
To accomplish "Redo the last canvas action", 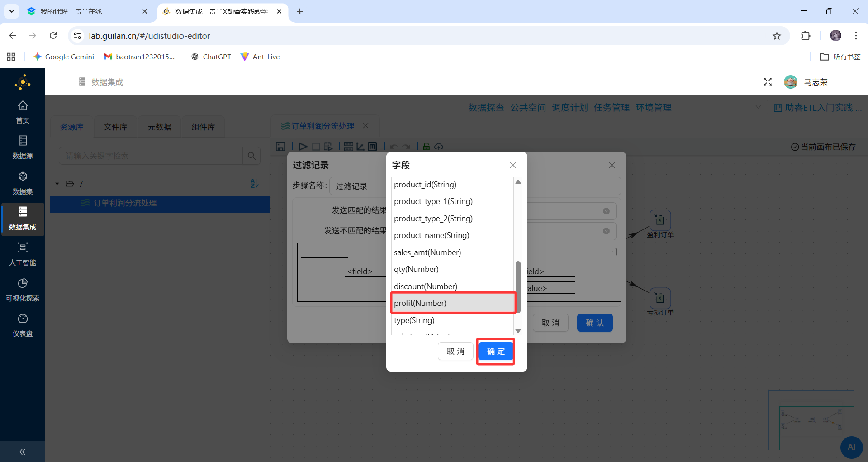I will pyautogui.click(x=406, y=146).
